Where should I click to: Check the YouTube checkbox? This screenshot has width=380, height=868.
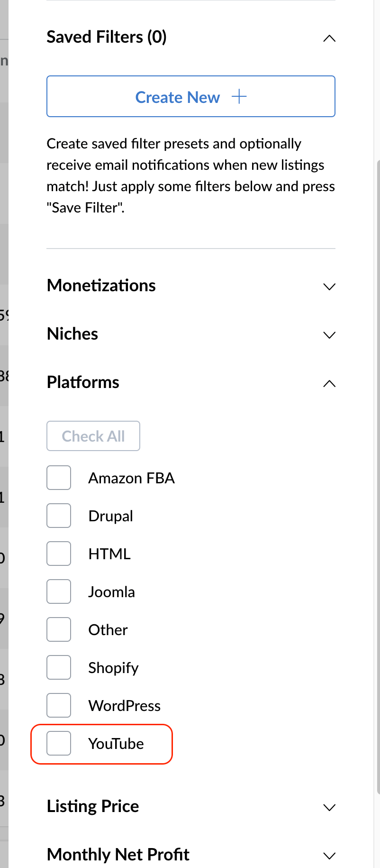(x=59, y=743)
